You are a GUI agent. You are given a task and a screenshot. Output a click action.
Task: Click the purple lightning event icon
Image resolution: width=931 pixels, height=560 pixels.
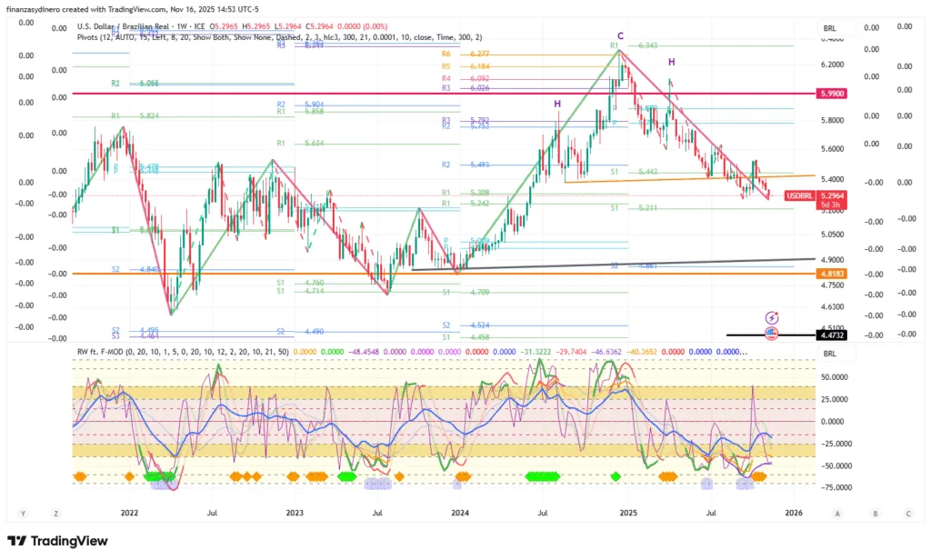tap(772, 317)
